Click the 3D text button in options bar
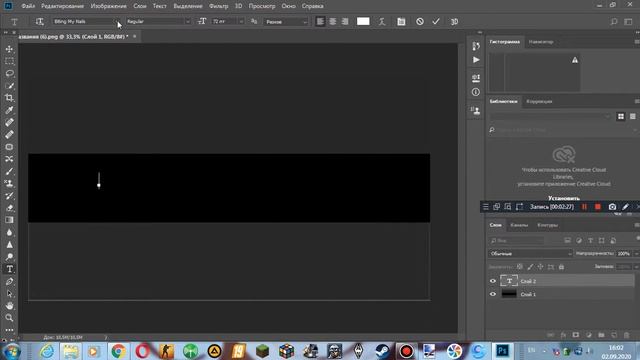Screen dimensions: 640x360 (454, 22)
